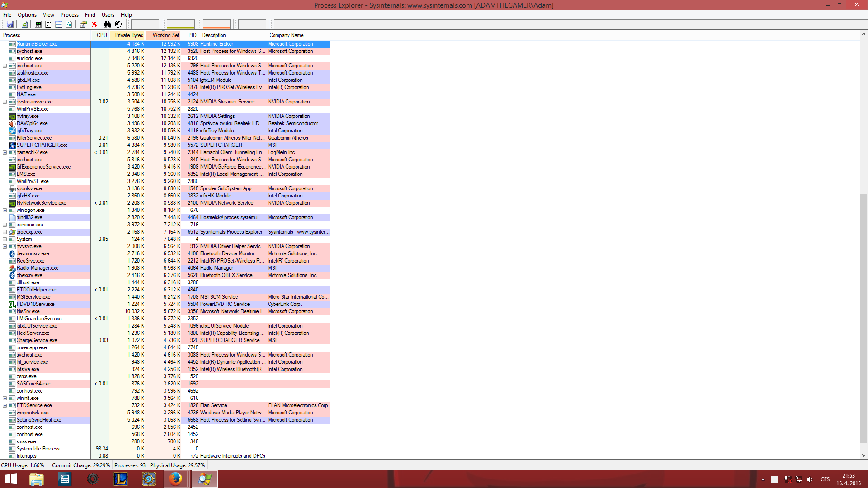868x488 pixels.
Task: Open the Find menu
Action: pos(90,15)
